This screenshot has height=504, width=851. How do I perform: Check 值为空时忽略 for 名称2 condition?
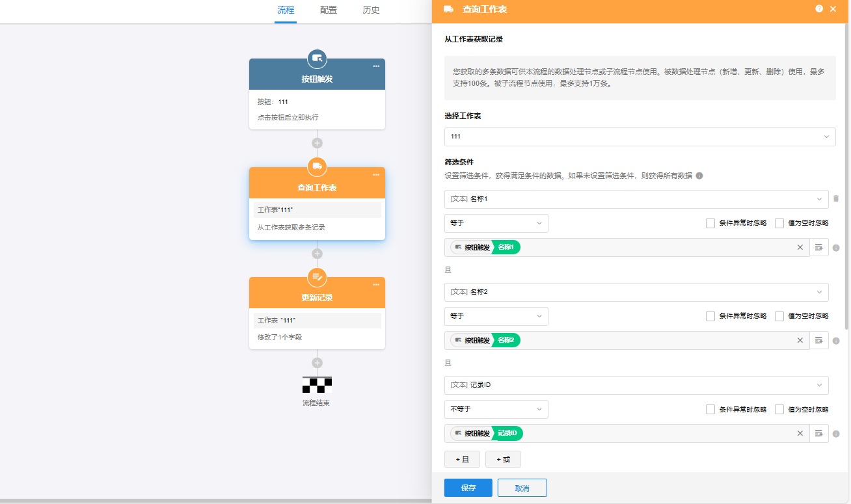pyautogui.click(x=779, y=316)
